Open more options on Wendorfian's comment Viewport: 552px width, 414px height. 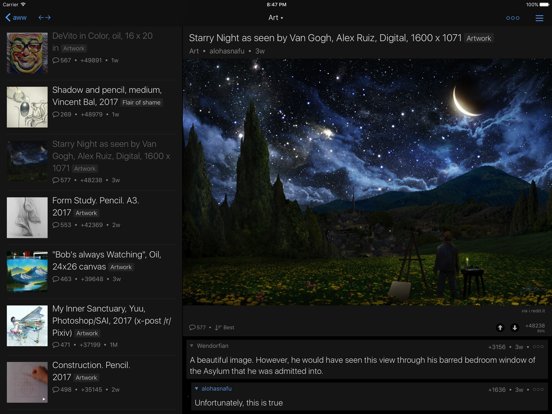538,347
